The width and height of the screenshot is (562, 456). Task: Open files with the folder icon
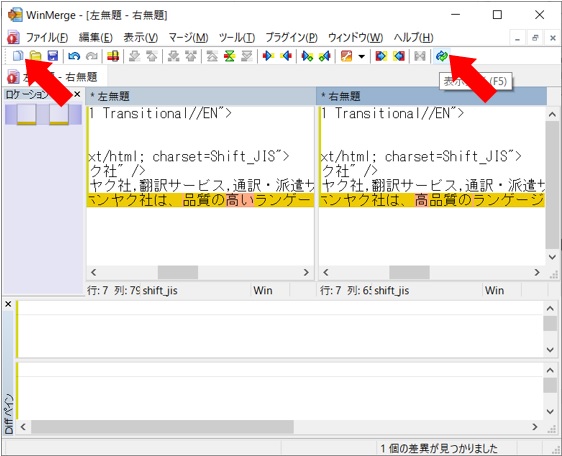(x=35, y=56)
